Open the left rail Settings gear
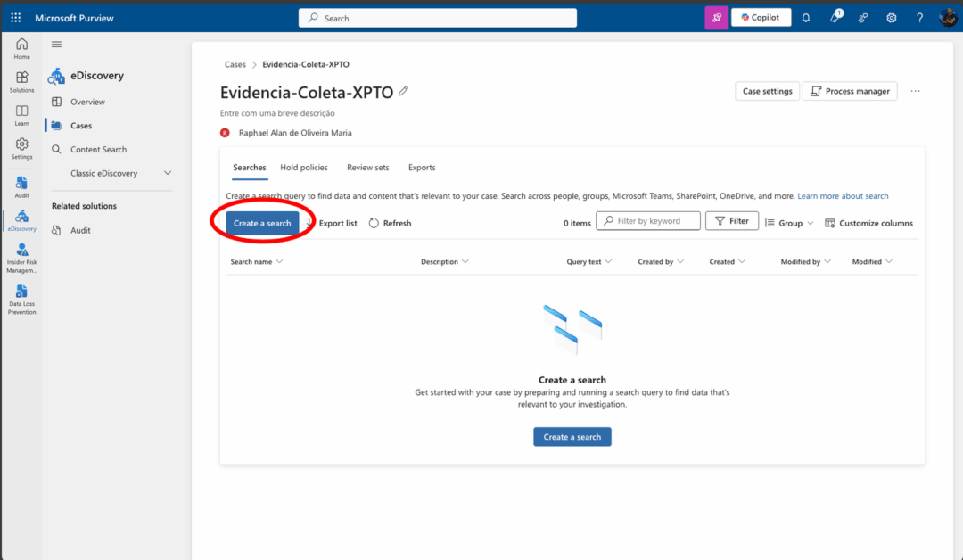Screen dimensions: 963x560 21,148
